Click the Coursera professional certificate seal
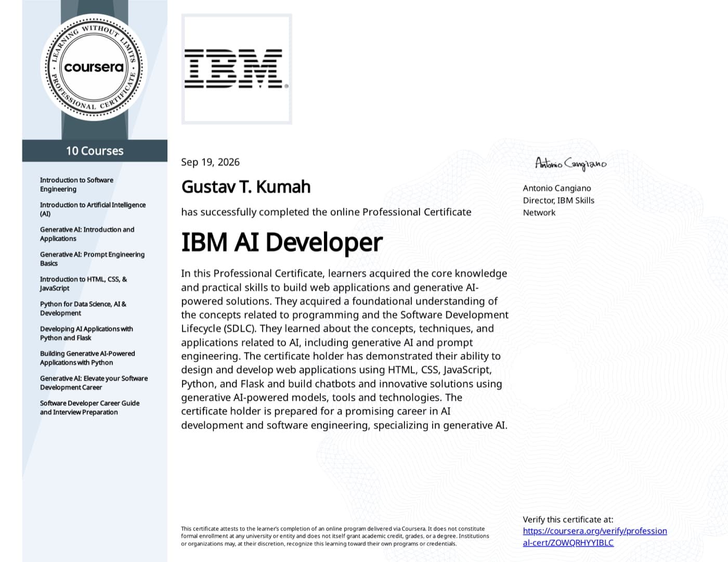This screenshot has width=728, height=562. [x=94, y=67]
